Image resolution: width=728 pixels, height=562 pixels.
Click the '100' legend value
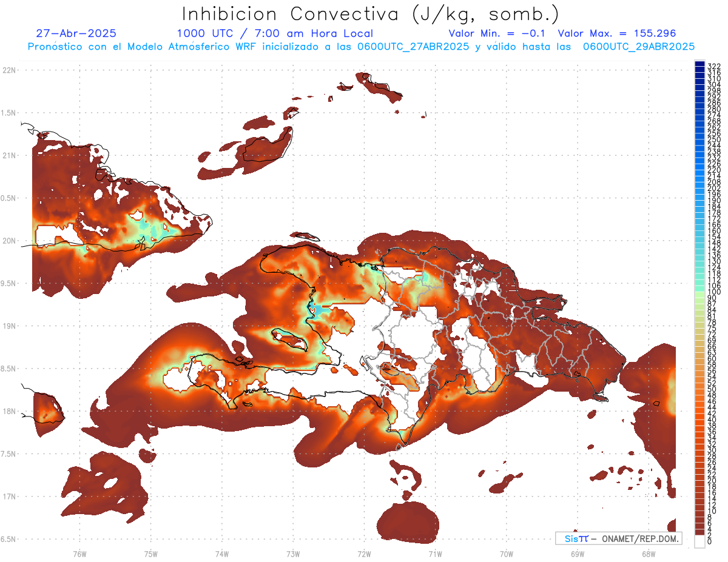click(x=714, y=292)
